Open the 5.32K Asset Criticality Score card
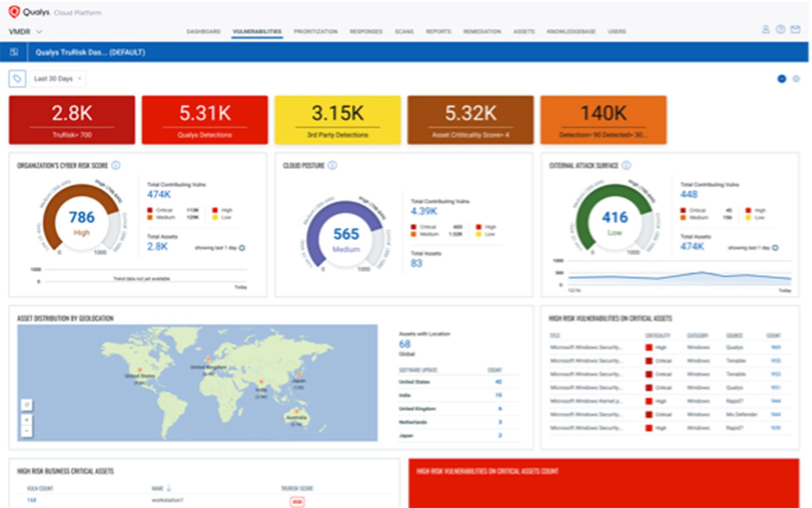This screenshot has height=508, width=812. pyautogui.click(x=470, y=120)
